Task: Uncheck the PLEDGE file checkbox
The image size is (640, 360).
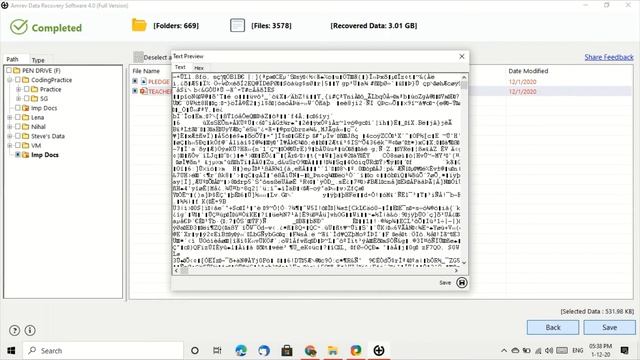Action: (x=135, y=81)
